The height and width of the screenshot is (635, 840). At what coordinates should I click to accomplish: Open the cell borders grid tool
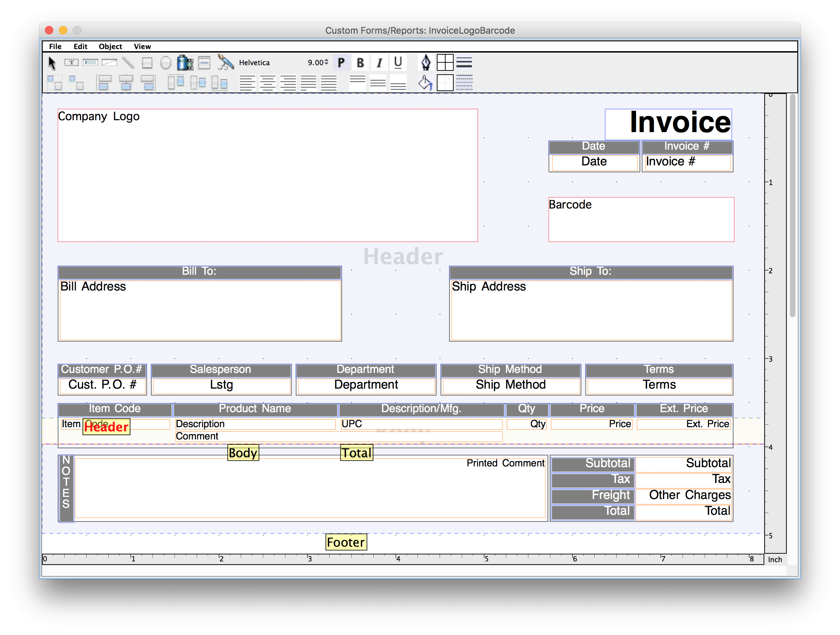click(445, 63)
